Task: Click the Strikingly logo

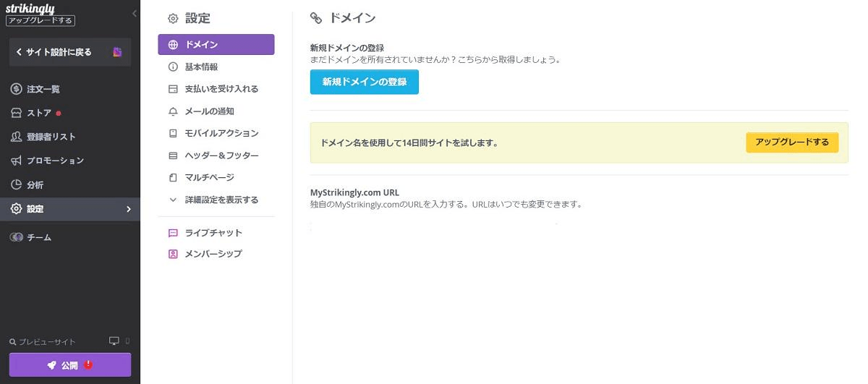Action: click(x=30, y=8)
